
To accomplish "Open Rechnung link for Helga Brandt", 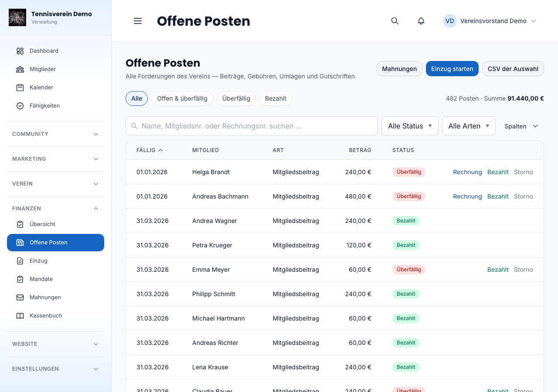I will tap(467, 172).
